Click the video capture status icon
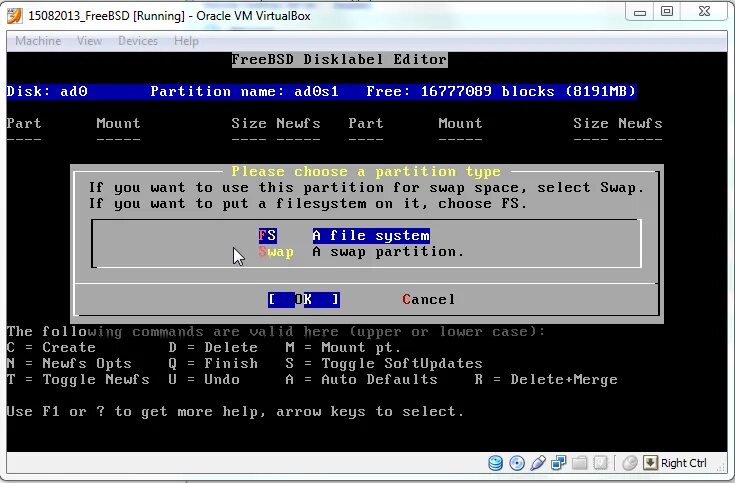The image size is (735, 483). pyautogui.click(x=600, y=463)
